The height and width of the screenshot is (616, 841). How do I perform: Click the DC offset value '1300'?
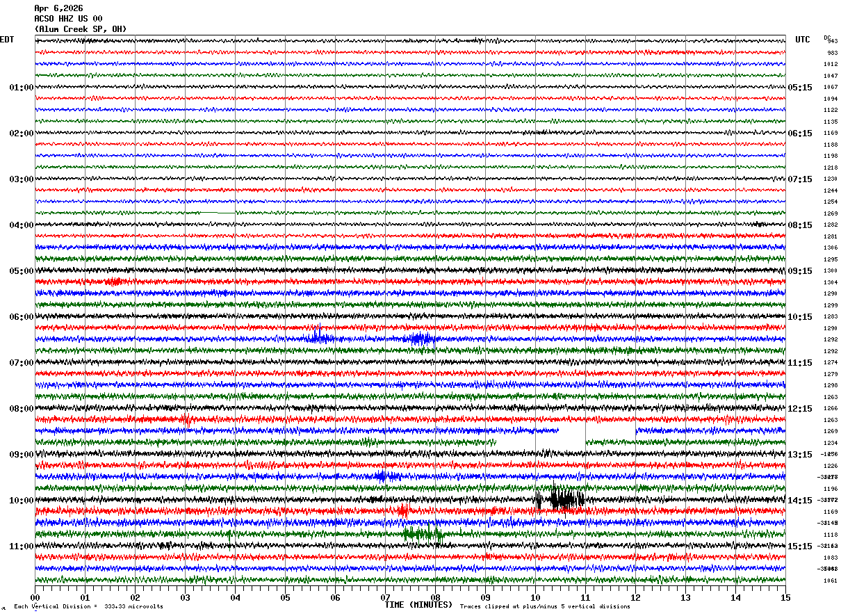(x=831, y=271)
